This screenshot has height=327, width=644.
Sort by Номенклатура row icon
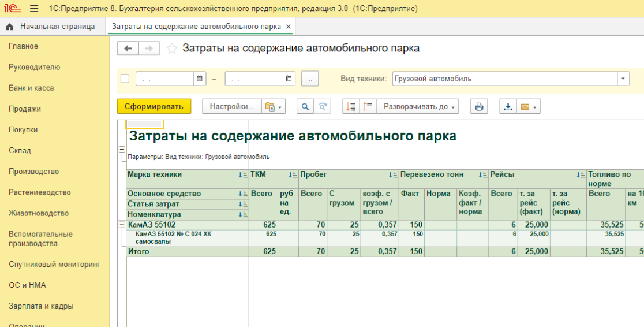coord(243,214)
